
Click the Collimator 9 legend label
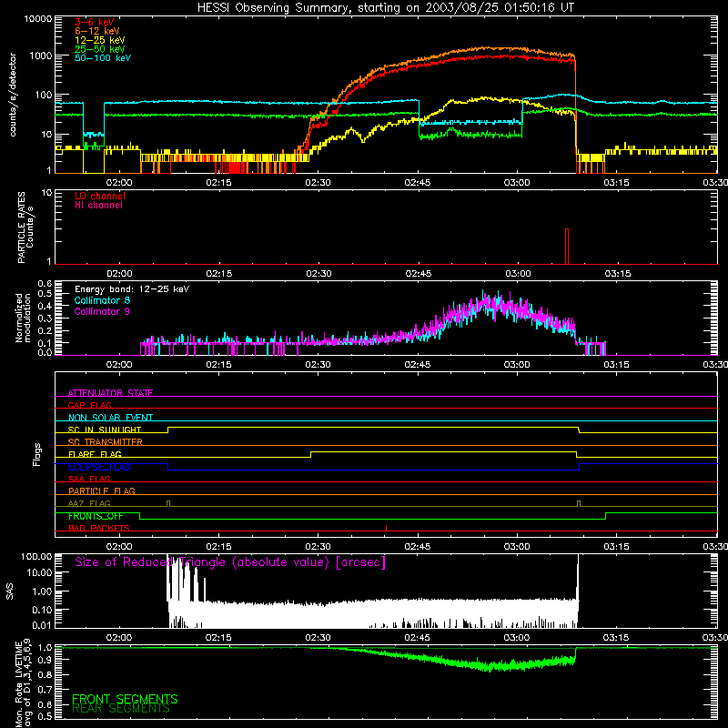point(102,311)
